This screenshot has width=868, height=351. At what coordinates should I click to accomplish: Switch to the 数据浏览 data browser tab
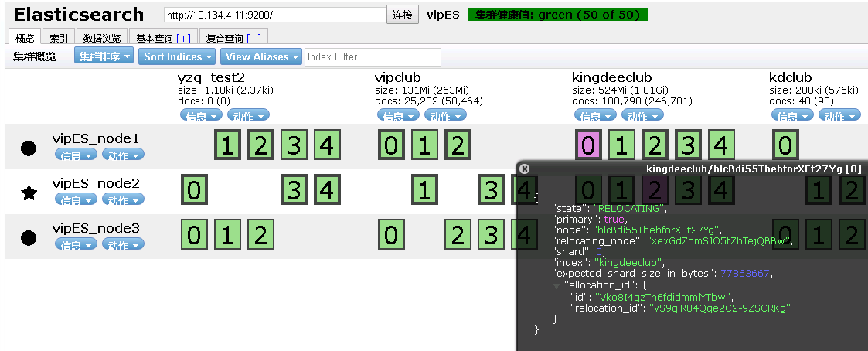point(102,38)
